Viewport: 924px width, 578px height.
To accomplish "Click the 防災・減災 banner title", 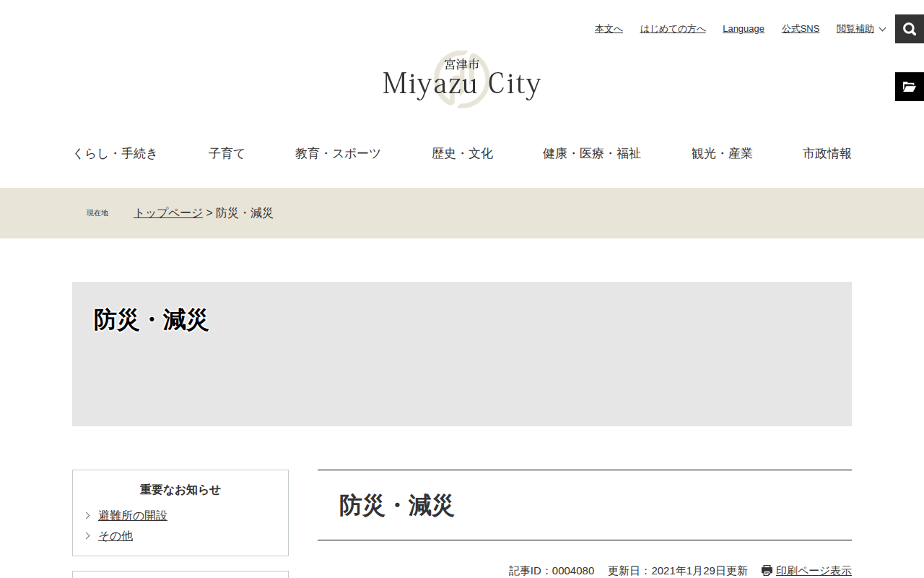I will point(151,319).
